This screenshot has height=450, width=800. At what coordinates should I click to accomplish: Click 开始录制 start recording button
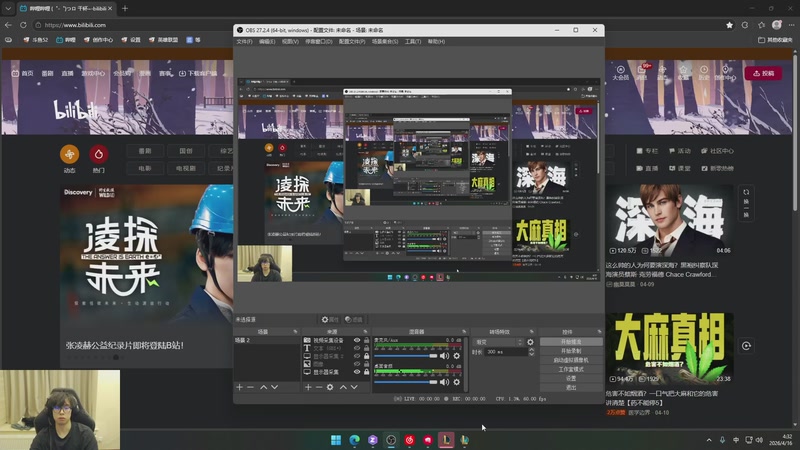tap(571, 351)
